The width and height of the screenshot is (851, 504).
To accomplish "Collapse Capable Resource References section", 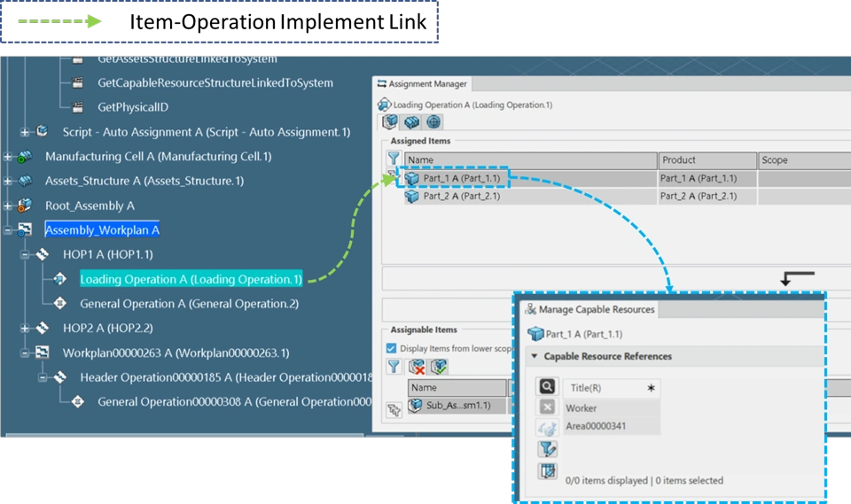I will point(534,356).
